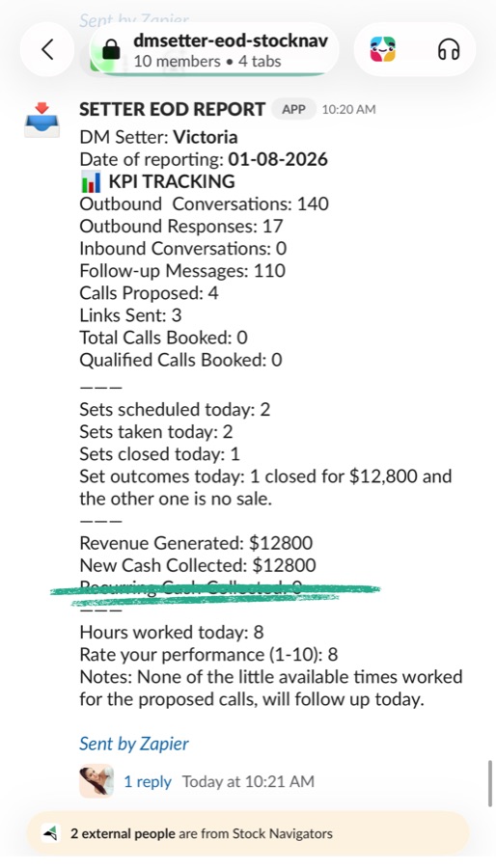Tap the Notes text of the report

(x=271, y=688)
